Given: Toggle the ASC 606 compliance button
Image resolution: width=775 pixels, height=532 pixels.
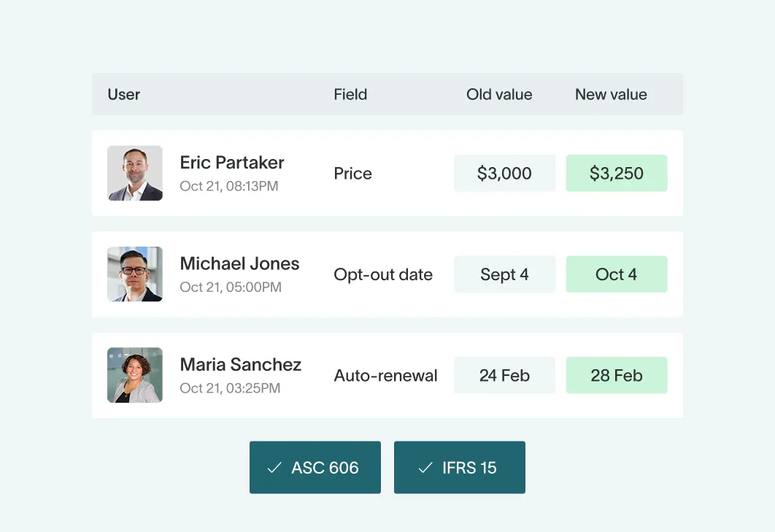Looking at the screenshot, I should point(315,468).
